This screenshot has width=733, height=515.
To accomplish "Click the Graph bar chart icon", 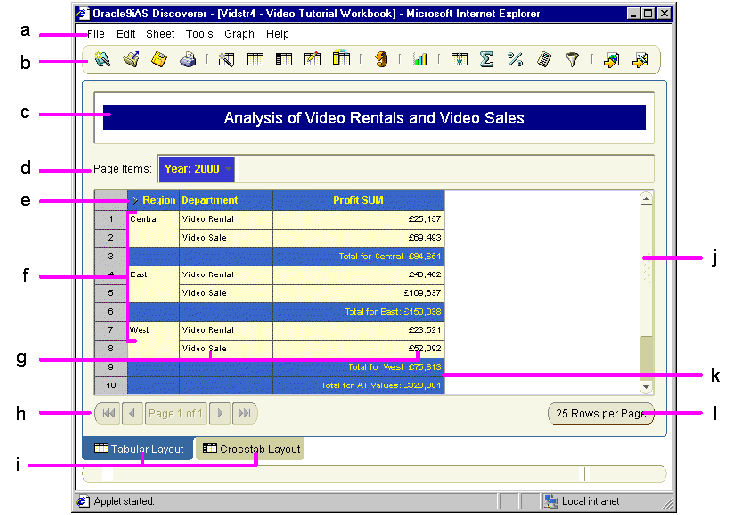I will coord(420,59).
